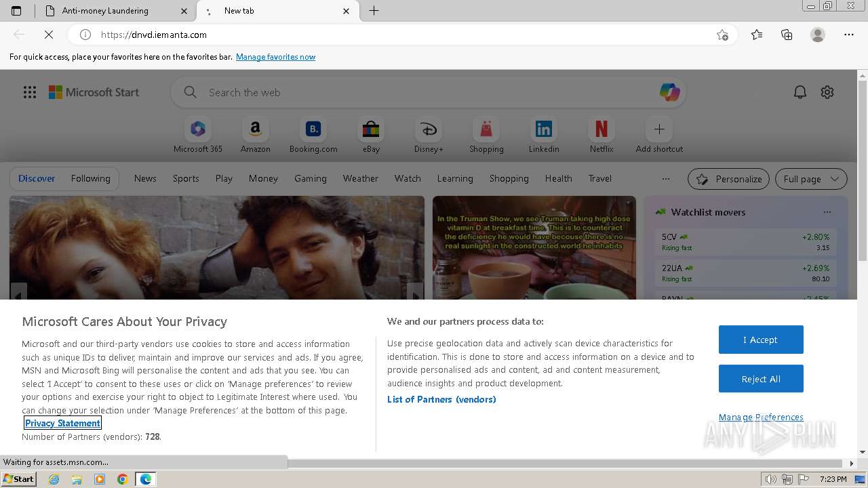Open Disney+ shortcut
868x488 pixels.
pos(429,135)
